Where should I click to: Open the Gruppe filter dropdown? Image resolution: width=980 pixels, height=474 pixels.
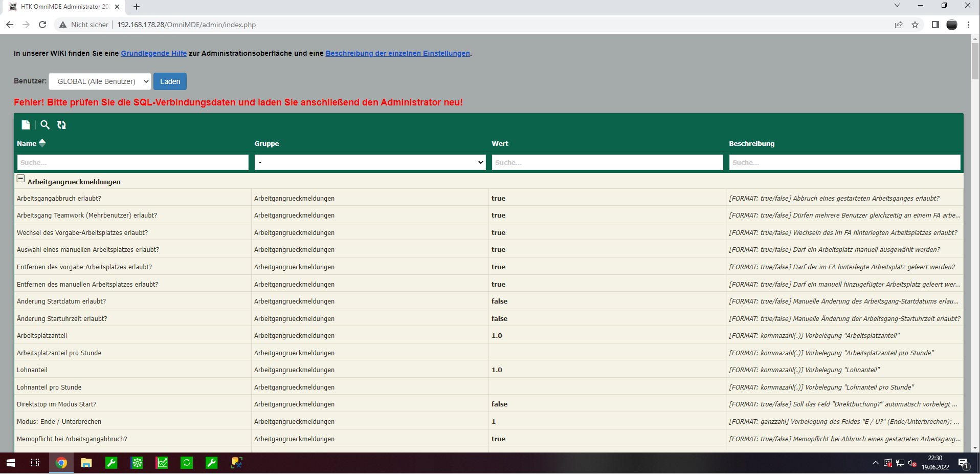click(x=370, y=162)
